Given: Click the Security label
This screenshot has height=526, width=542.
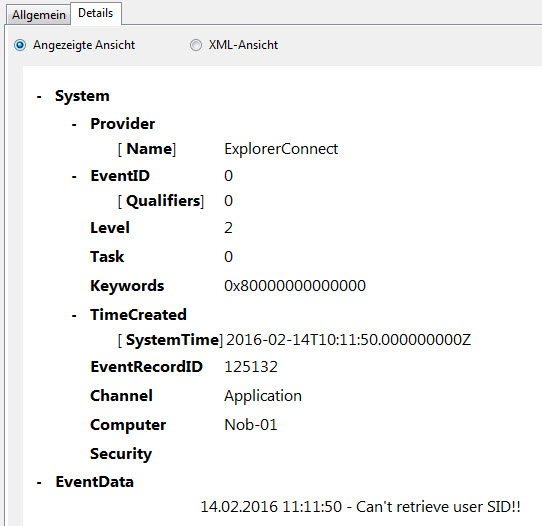Looking at the screenshot, I should pos(121,454).
